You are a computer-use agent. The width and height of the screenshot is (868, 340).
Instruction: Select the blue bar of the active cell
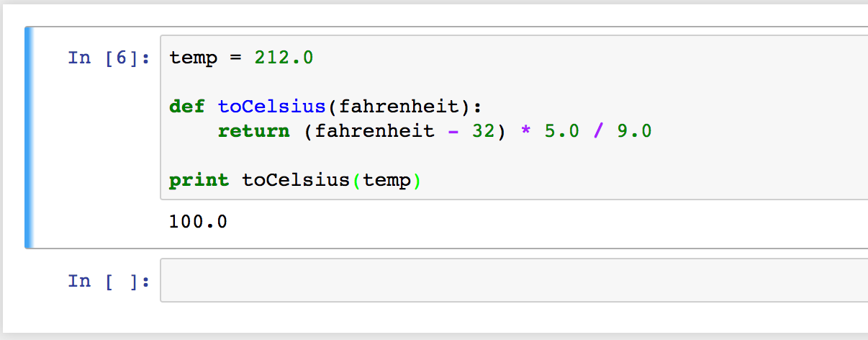pyautogui.click(x=29, y=138)
